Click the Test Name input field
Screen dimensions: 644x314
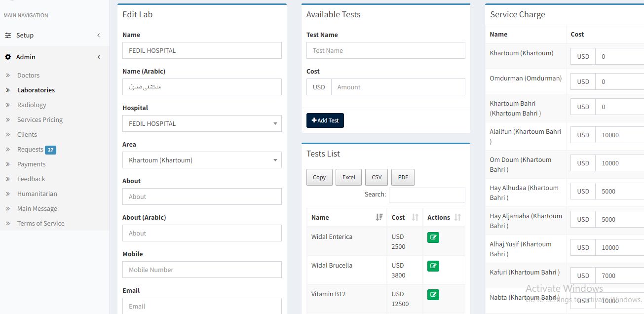point(385,50)
